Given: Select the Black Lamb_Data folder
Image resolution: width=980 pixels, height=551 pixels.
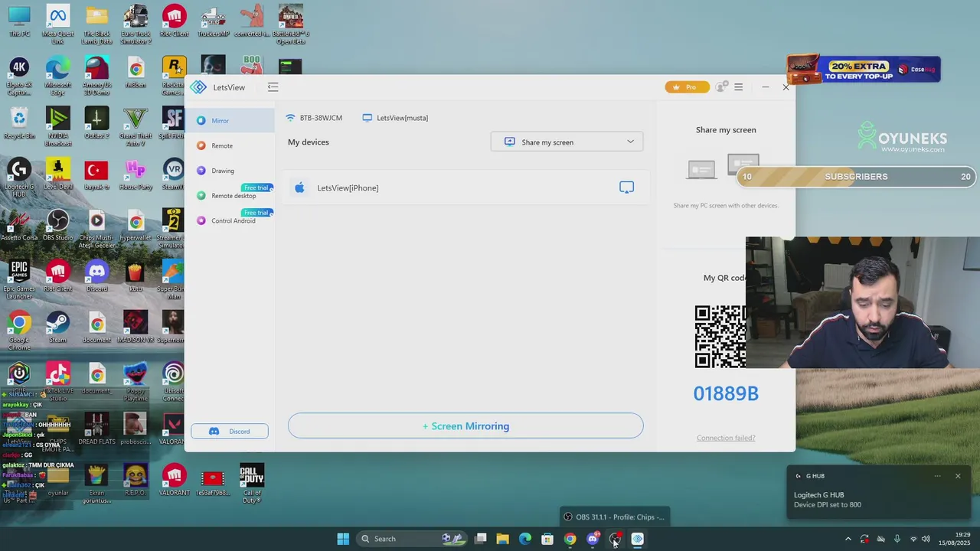Looking at the screenshot, I should [96, 24].
